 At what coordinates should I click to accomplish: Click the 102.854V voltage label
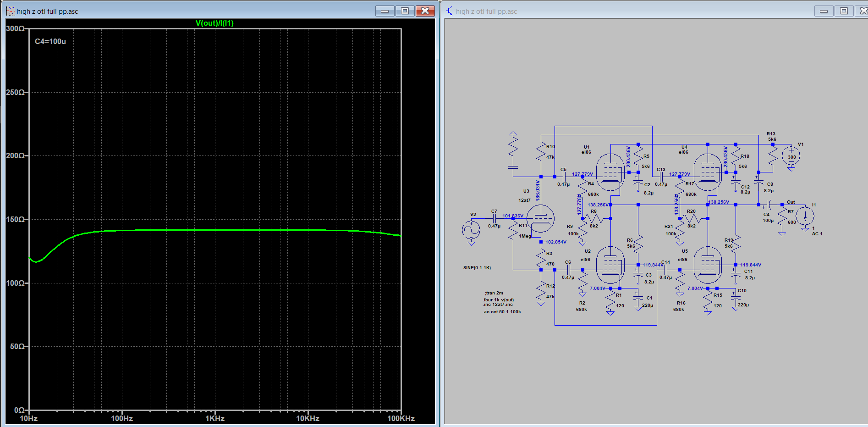pos(556,242)
